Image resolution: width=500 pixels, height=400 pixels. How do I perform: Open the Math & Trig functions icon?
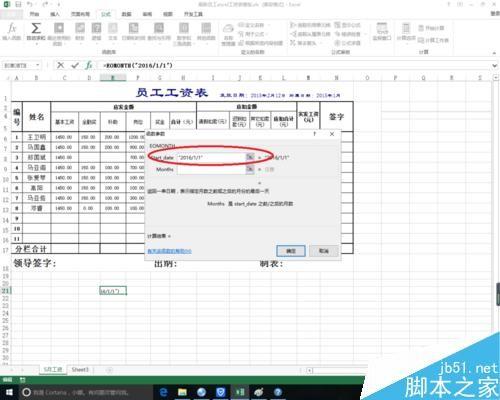point(183,33)
